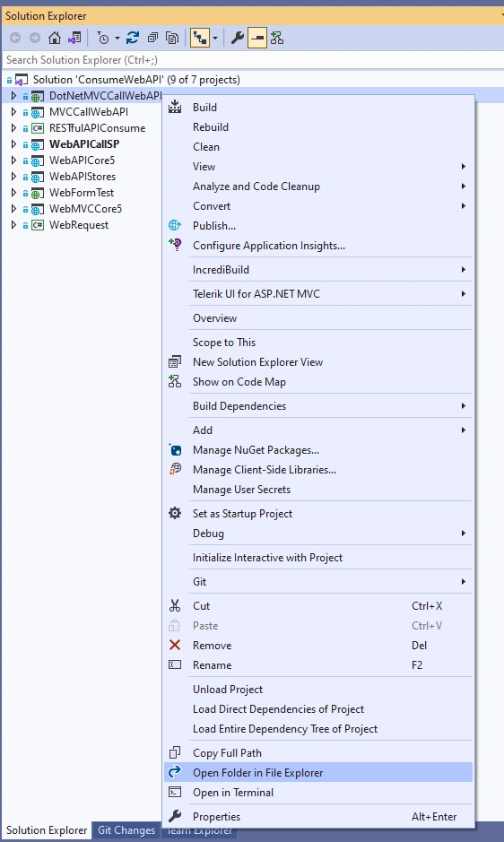This screenshot has height=842, width=504.
Task: Select the RESTfulAPIConsume project
Action: tap(97, 128)
